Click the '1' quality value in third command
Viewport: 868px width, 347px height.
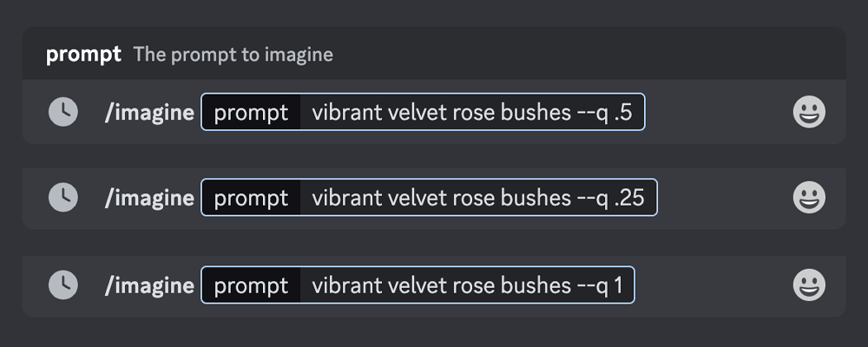pyautogui.click(x=618, y=285)
